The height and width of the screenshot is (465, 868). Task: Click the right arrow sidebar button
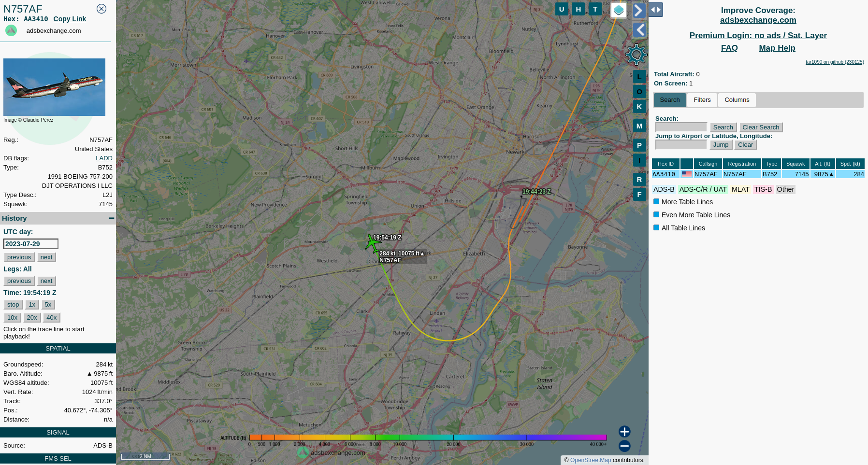point(639,11)
